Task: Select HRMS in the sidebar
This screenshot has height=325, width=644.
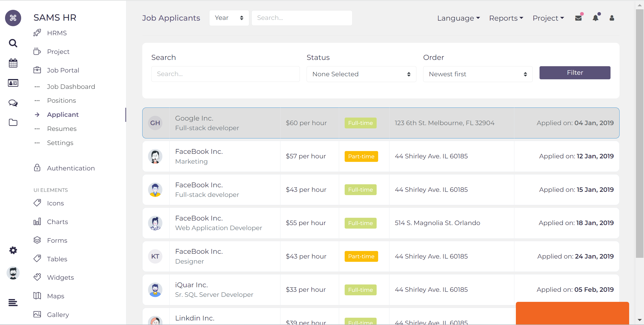Action: 57,33
